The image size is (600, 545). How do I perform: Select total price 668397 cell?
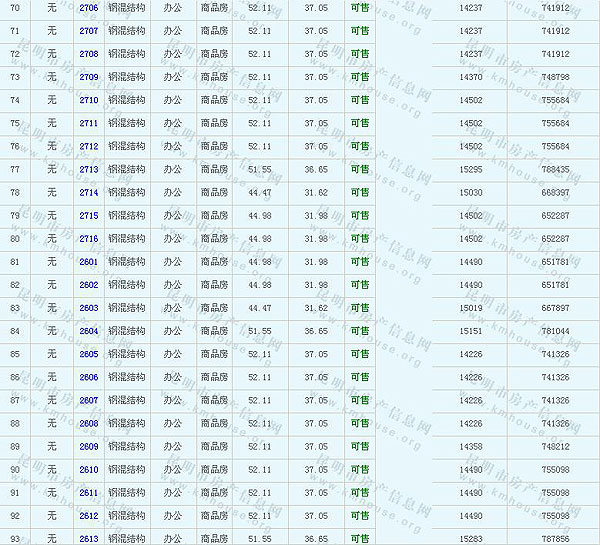point(555,193)
